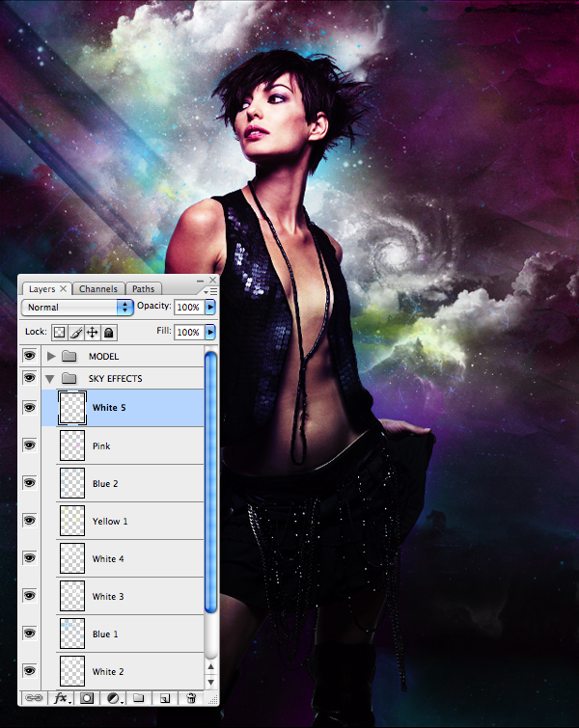Select the White 4 layer name
This screenshot has width=579, height=728.
pyautogui.click(x=108, y=559)
